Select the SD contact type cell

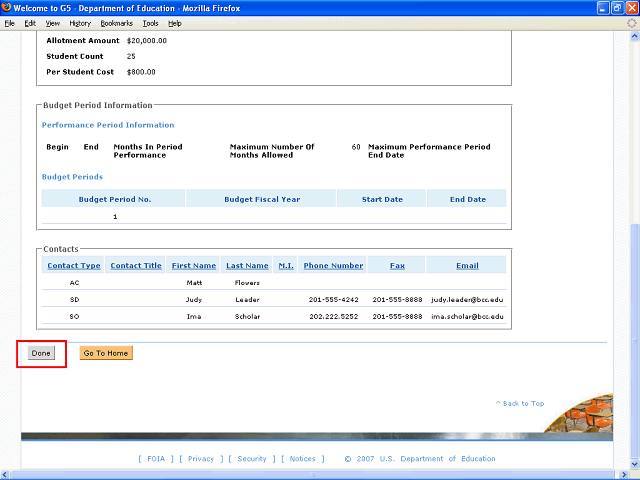pos(74,300)
